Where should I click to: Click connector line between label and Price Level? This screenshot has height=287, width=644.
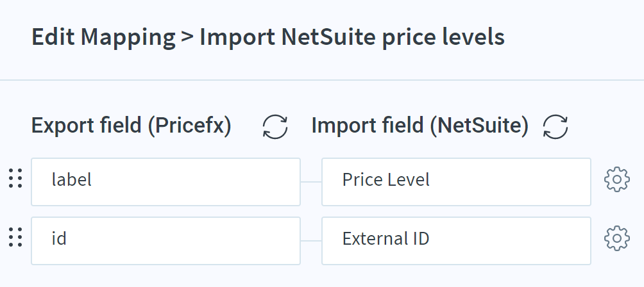pyautogui.click(x=311, y=182)
